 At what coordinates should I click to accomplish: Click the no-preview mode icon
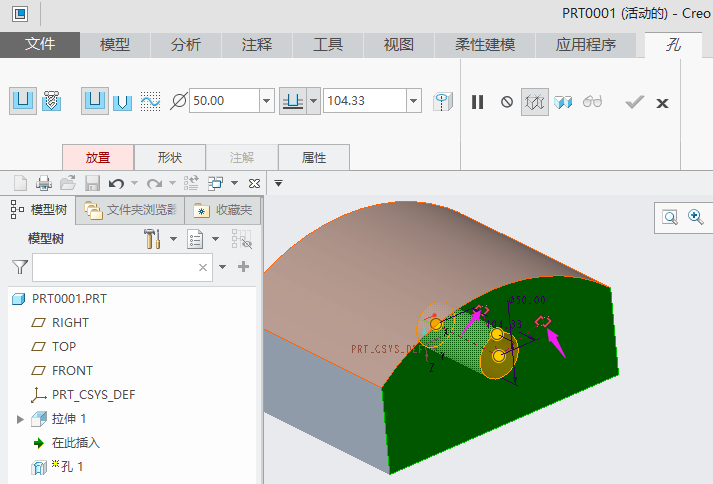(x=507, y=102)
